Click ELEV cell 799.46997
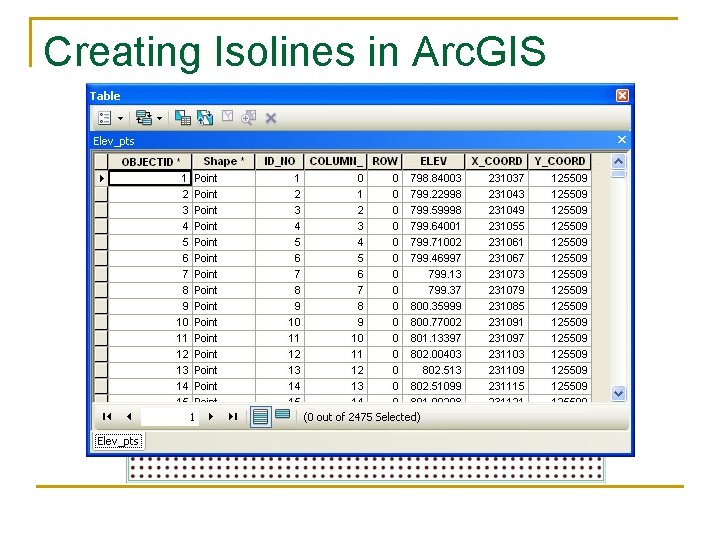 click(433, 258)
